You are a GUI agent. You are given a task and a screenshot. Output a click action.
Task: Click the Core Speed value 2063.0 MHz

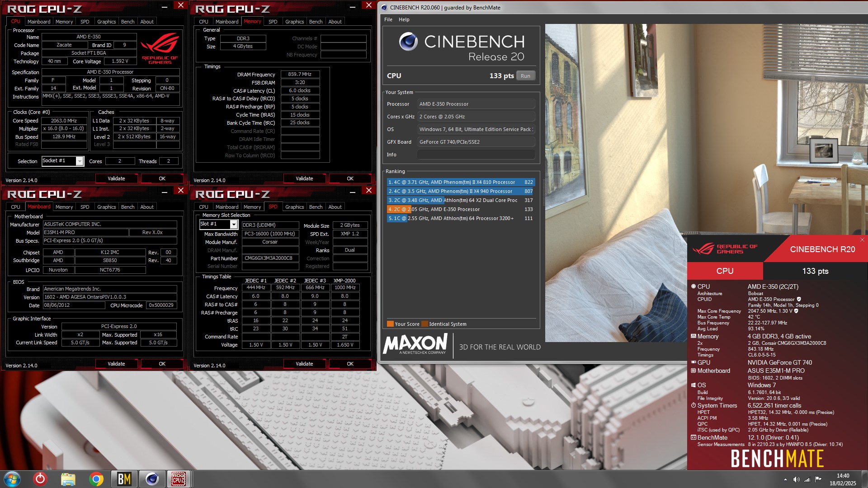click(x=64, y=121)
